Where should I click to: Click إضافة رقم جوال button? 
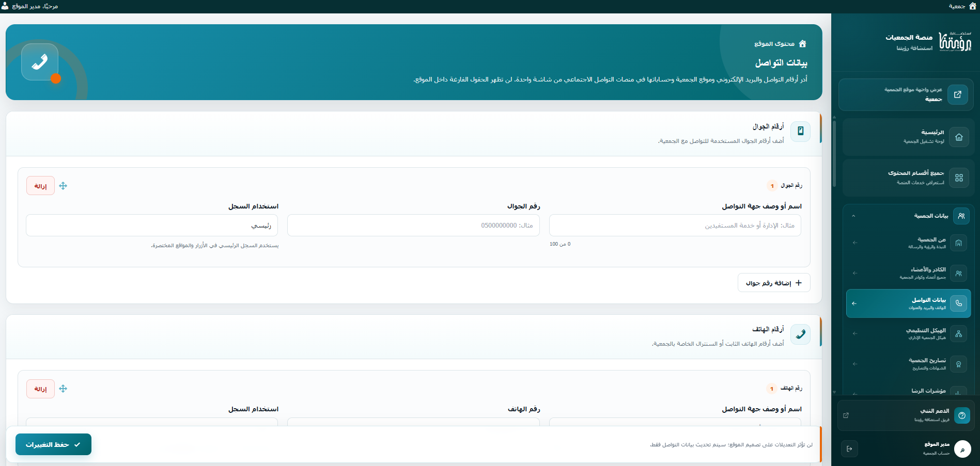coord(774,283)
